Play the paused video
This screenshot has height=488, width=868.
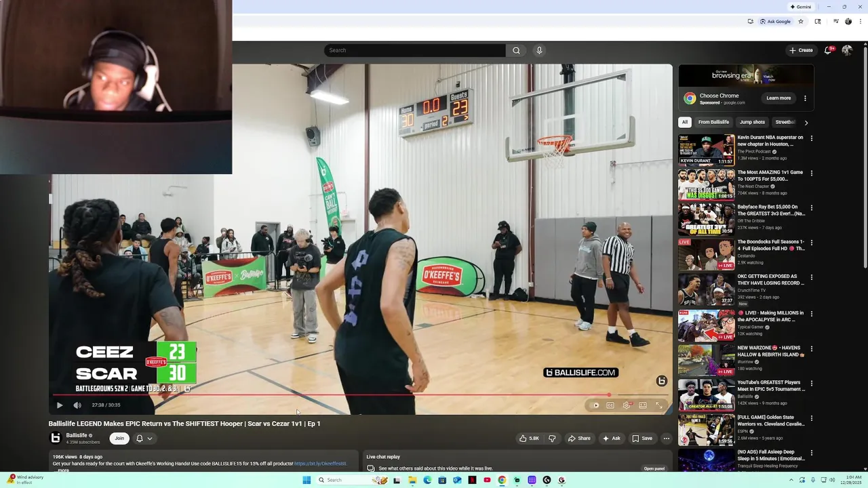(60, 405)
